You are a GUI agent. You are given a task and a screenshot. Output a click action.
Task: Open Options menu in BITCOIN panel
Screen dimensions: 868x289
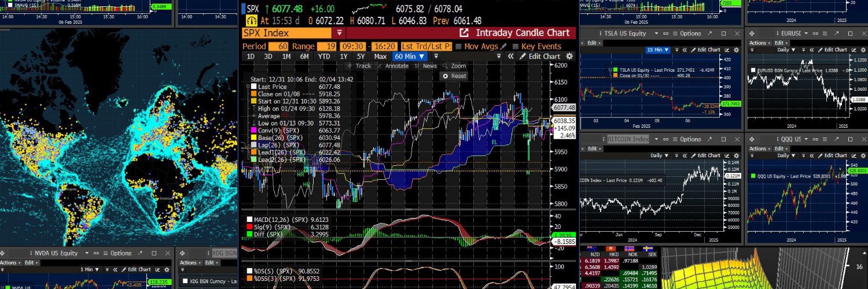[x=687, y=139]
